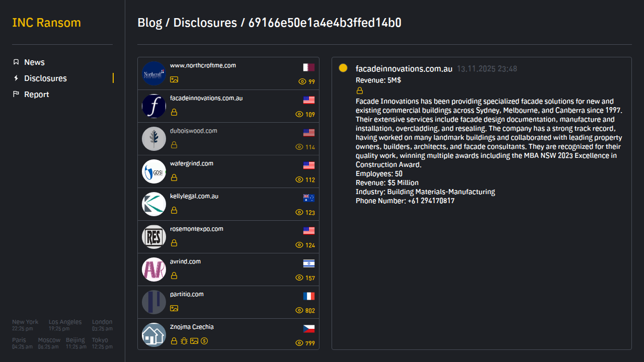This screenshot has width=644, height=362.
Task: Select Disclosures in the left navigation
Action: pyautogui.click(x=45, y=78)
